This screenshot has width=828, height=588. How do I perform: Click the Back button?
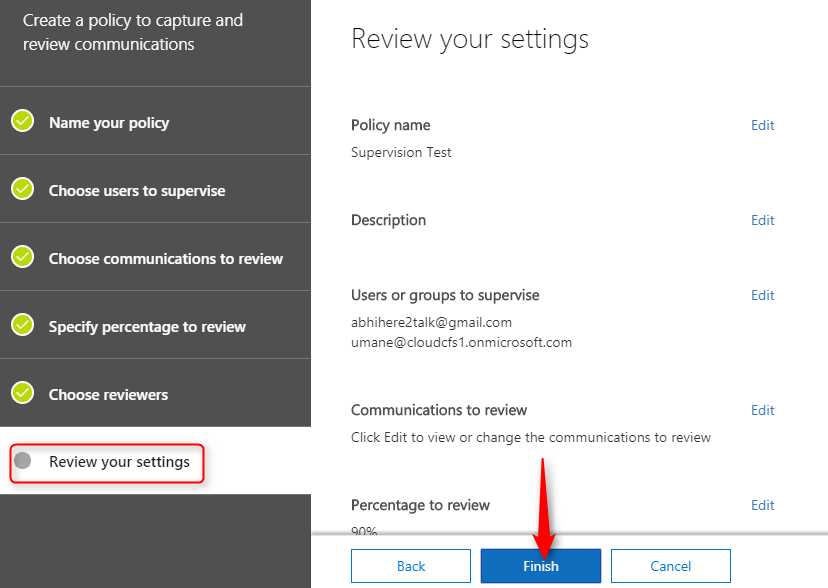tap(411, 566)
